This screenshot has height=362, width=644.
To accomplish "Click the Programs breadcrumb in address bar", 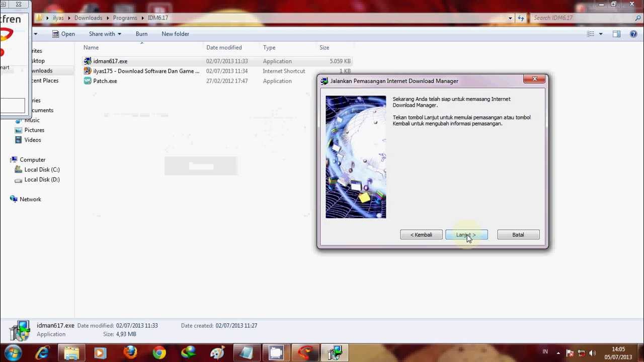I will (x=125, y=18).
